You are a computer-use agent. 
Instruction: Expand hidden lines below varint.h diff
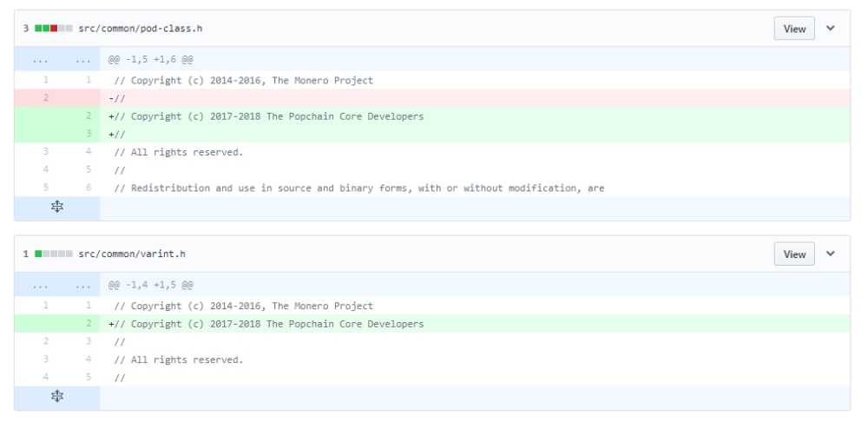(57, 397)
